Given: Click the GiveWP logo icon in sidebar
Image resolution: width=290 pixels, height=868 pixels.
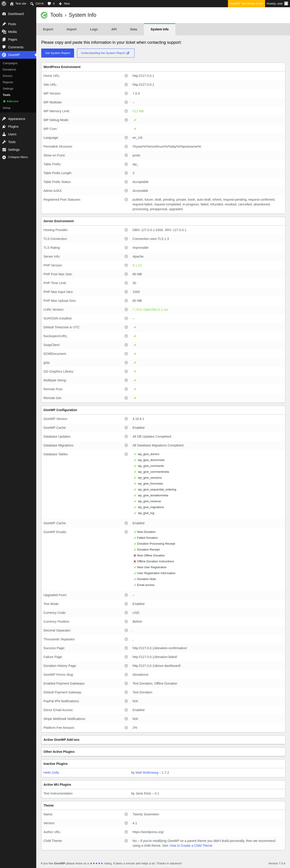Looking at the screenshot, I should (x=4, y=55).
